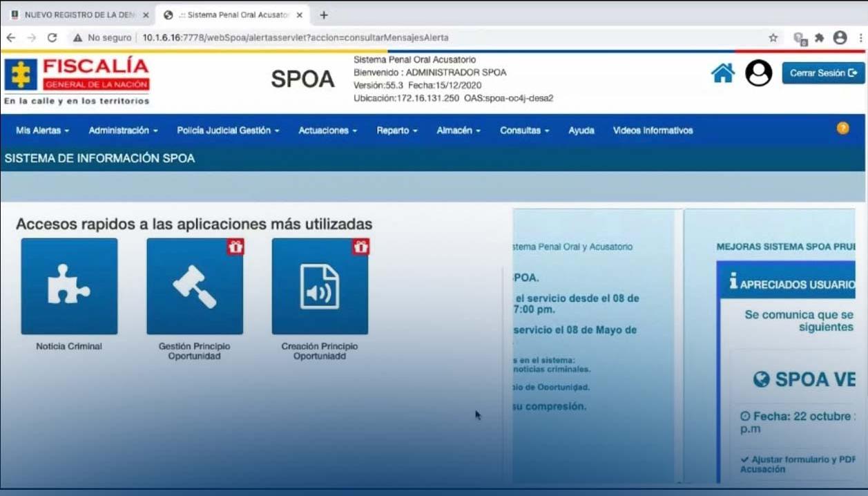The image size is (868, 496).
Task: Click gift badge on Creación Principio tile
Action: [x=360, y=247]
